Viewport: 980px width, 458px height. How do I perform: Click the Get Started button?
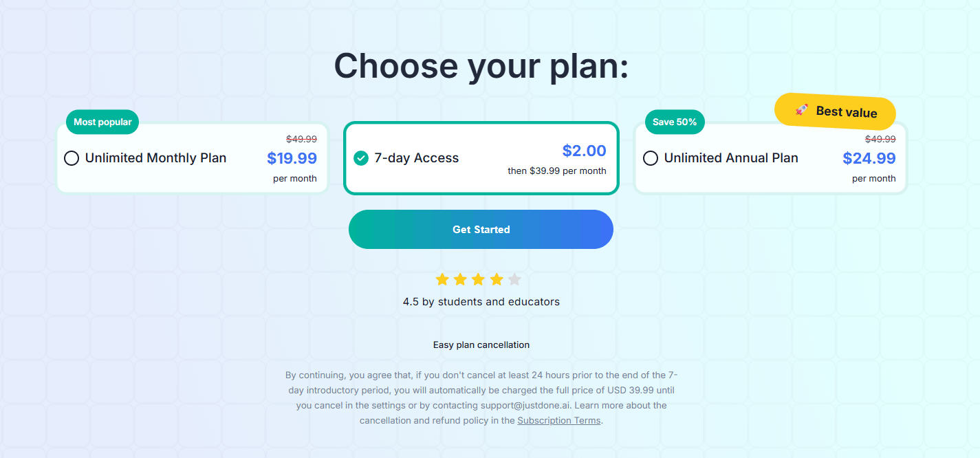pyautogui.click(x=481, y=229)
